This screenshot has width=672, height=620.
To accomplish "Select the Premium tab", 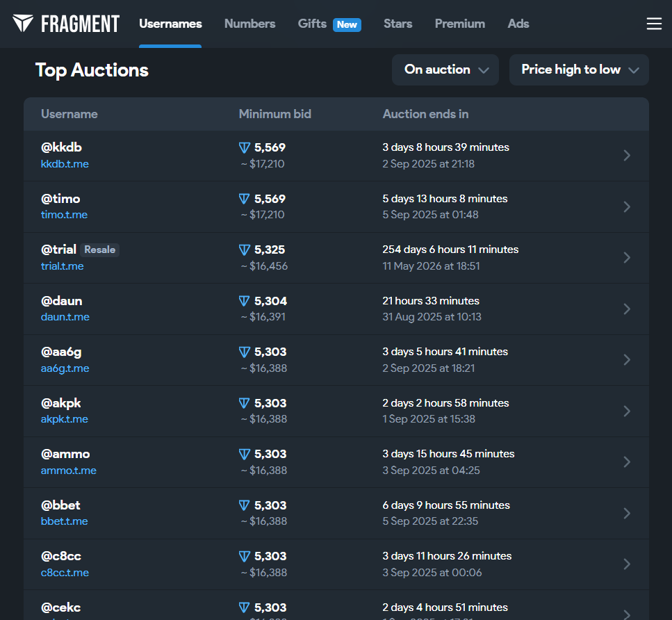I will [459, 24].
